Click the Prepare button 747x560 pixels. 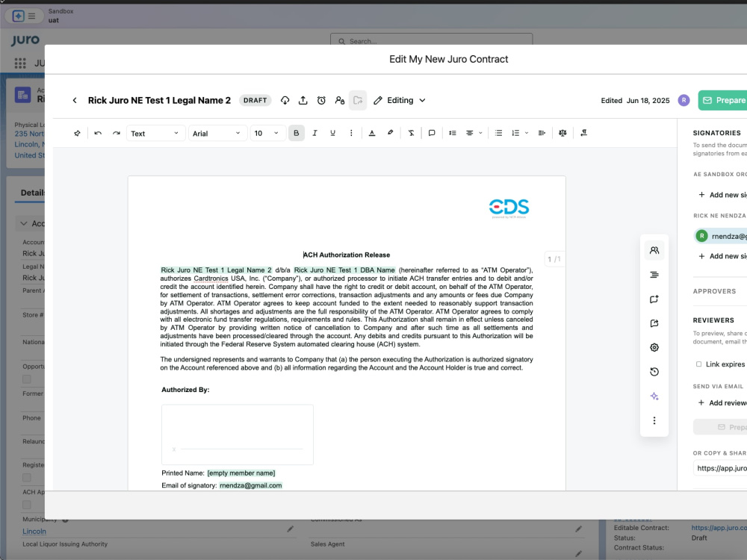click(x=722, y=101)
